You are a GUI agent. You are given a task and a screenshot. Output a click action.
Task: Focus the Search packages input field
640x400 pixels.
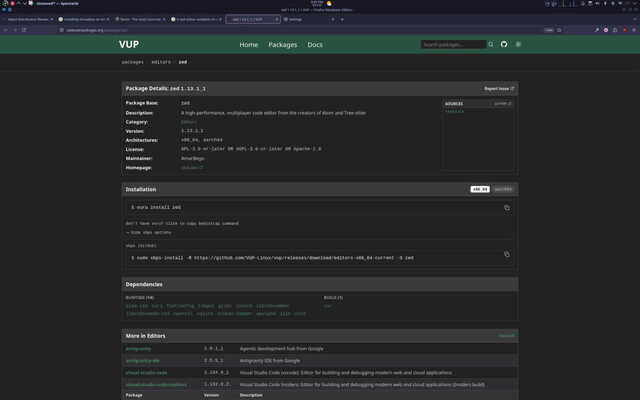point(453,44)
